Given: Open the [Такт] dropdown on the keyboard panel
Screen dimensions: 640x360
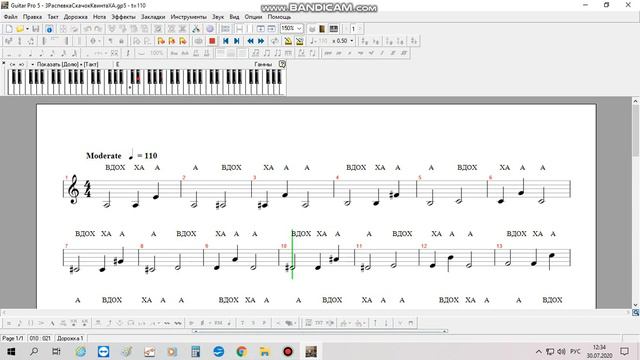Looking at the screenshot, I should [91, 64].
